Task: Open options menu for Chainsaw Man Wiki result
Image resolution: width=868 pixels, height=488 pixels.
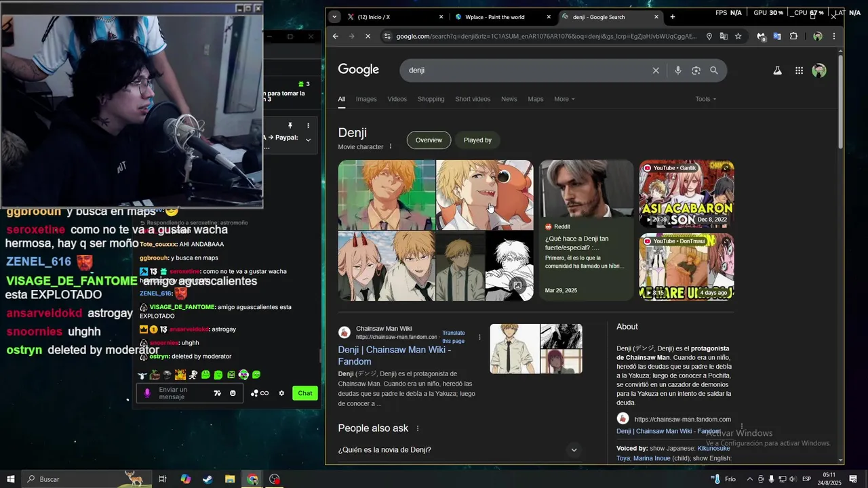Action: tap(479, 337)
